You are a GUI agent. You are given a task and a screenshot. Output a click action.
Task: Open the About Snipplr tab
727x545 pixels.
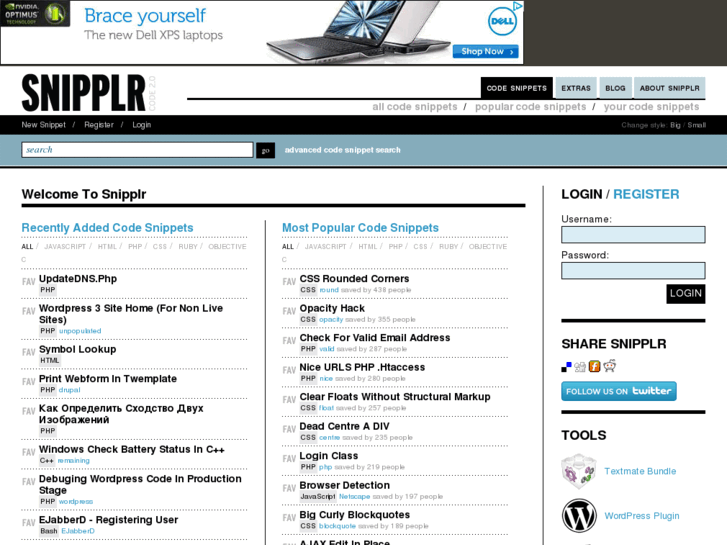(x=670, y=88)
